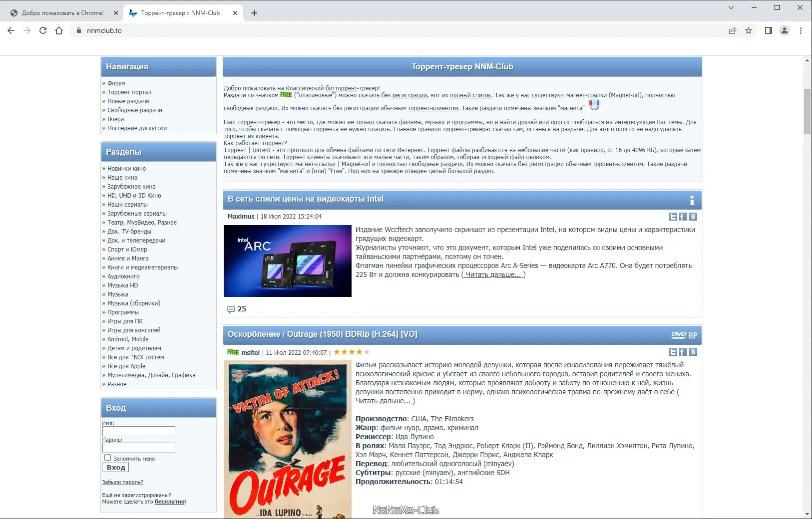The width and height of the screenshot is (812, 519).
Task: Share the Intel news post on Facebook
Action: 683,217
